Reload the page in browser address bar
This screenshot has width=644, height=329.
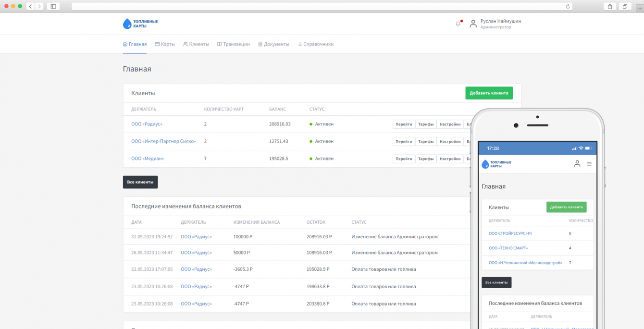point(568,6)
